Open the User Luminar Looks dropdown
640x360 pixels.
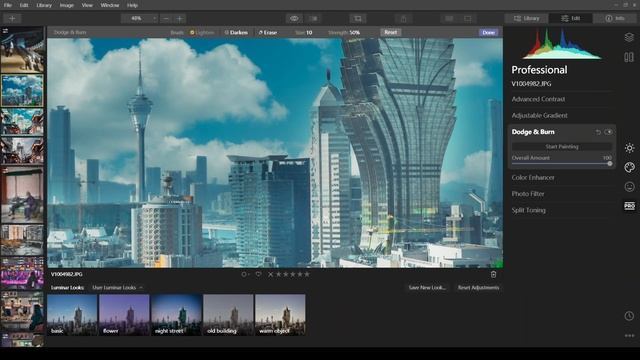point(117,288)
